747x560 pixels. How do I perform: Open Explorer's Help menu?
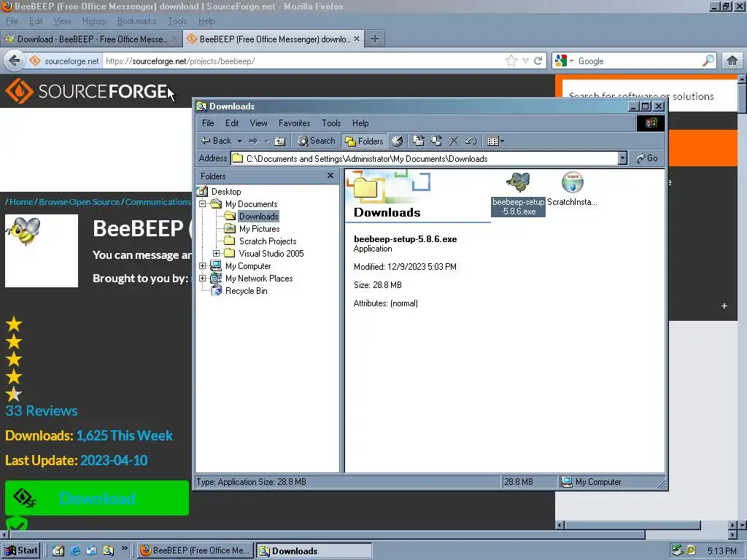pyautogui.click(x=360, y=123)
